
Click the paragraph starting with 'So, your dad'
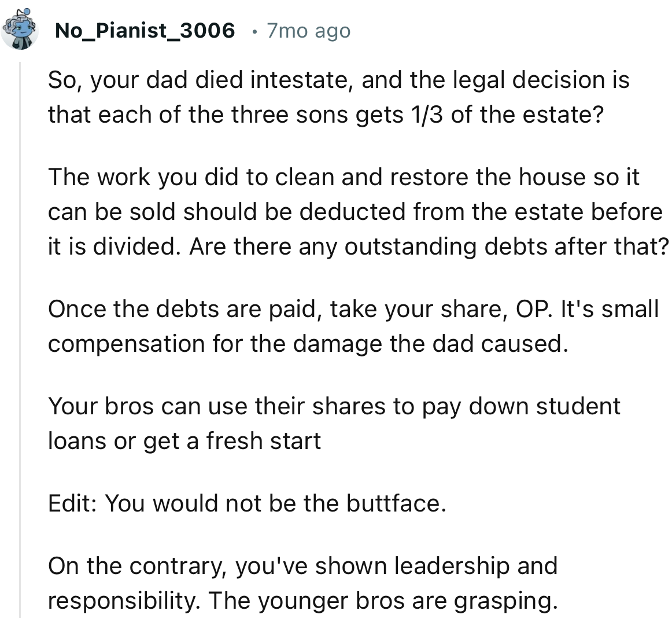coord(339,97)
